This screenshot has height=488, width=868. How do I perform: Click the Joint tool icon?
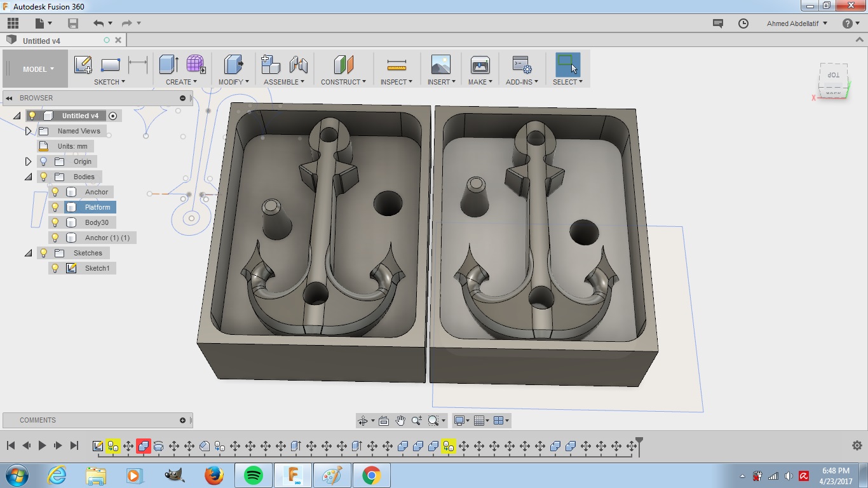[x=299, y=64]
